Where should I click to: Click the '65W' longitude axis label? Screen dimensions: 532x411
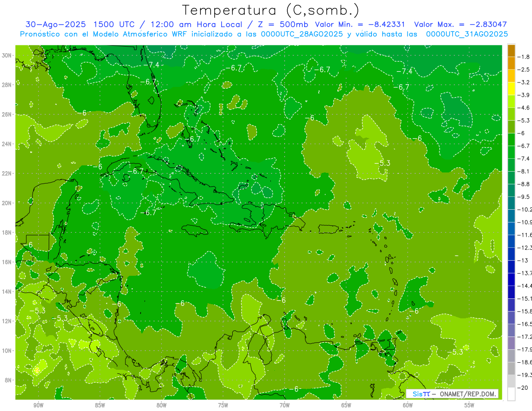[x=346, y=405]
